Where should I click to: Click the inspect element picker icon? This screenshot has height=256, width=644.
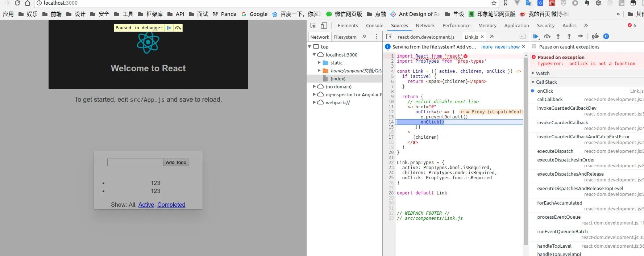click(313, 25)
